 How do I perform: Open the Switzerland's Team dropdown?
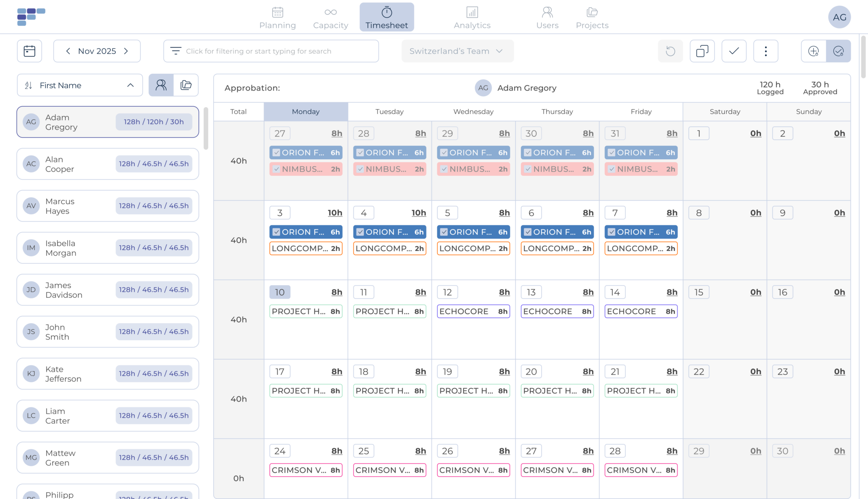(x=457, y=51)
